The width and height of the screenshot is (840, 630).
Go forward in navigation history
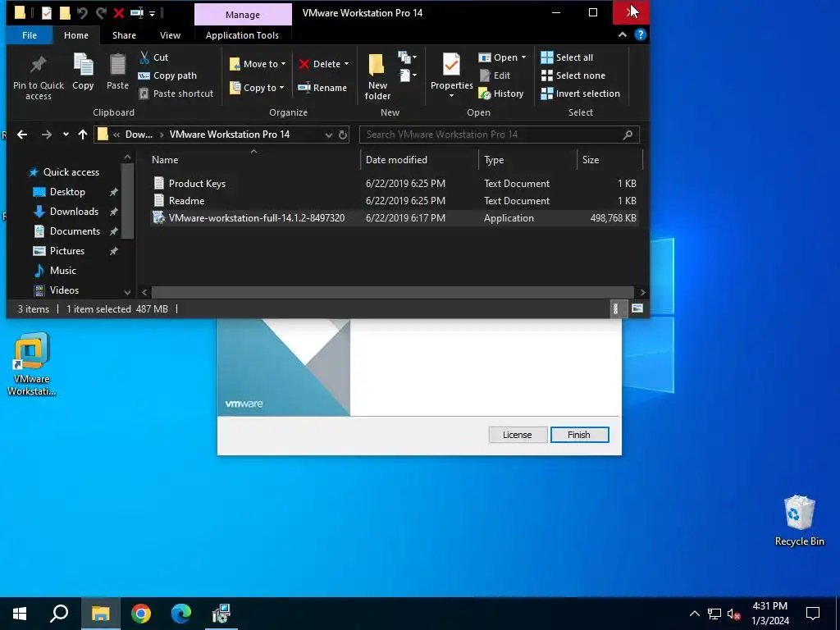click(47, 135)
